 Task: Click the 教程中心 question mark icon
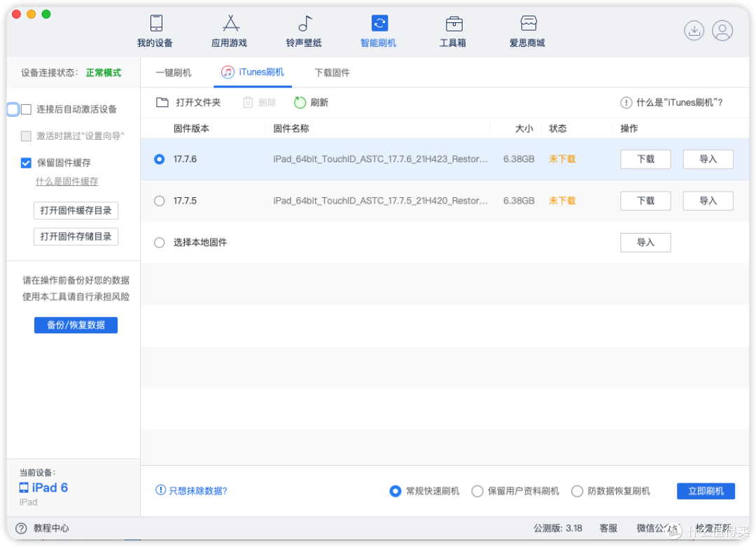(x=21, y=529)
